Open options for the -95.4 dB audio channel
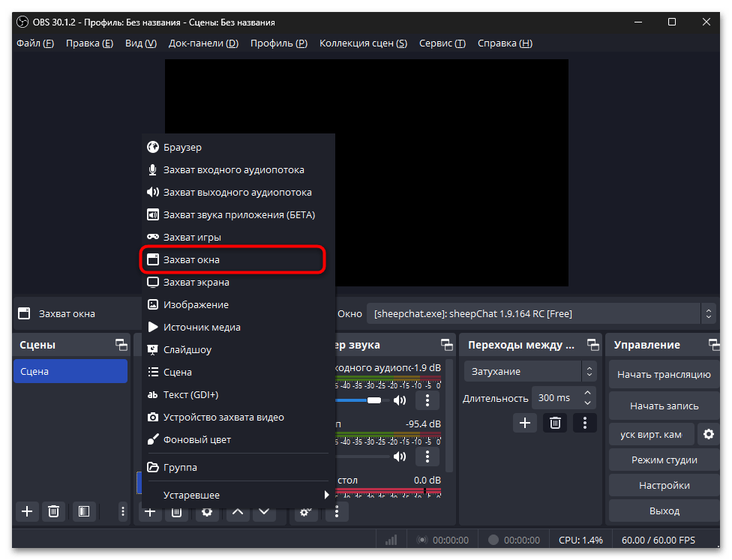The image size is (732, 560). [x=427, y=457]
